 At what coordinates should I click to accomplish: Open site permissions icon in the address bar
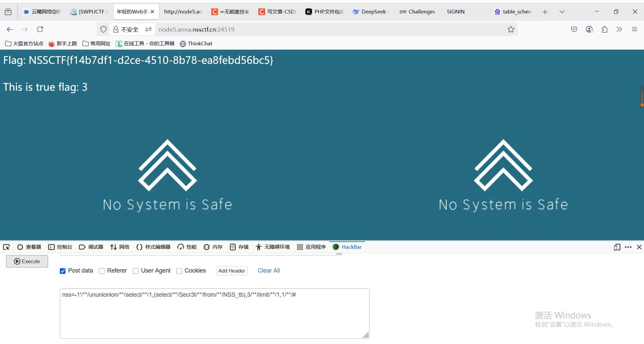coord(148,30)
